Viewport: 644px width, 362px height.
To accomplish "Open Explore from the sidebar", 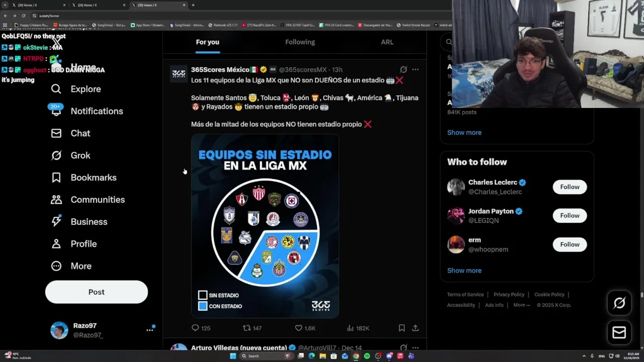I will [x=76, y=89].
